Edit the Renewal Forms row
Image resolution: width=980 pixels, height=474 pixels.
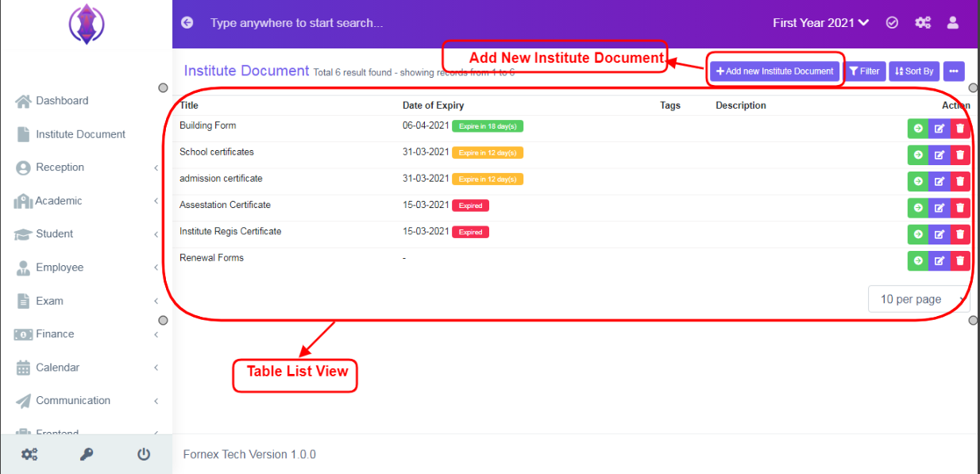click(x=939, y=260)
